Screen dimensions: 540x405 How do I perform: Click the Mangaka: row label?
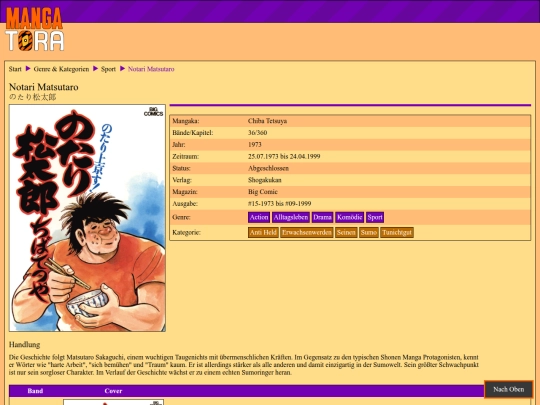coord(186,121)
